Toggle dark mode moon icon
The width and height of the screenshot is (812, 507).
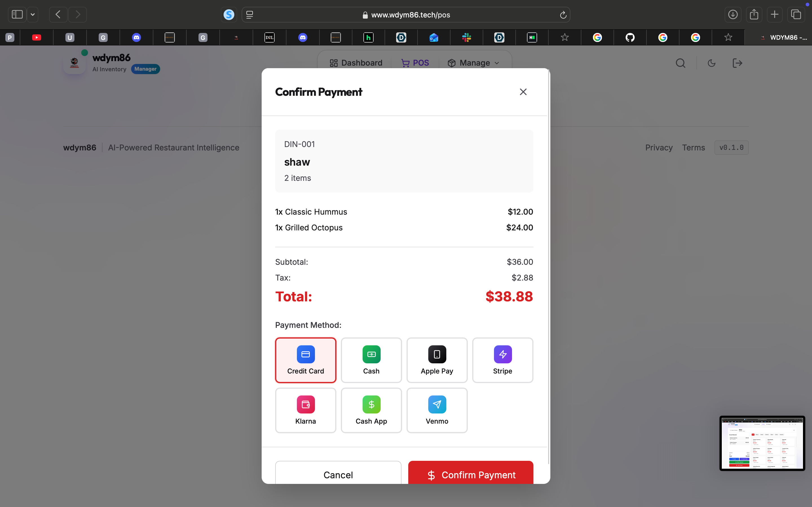point(711,63)
